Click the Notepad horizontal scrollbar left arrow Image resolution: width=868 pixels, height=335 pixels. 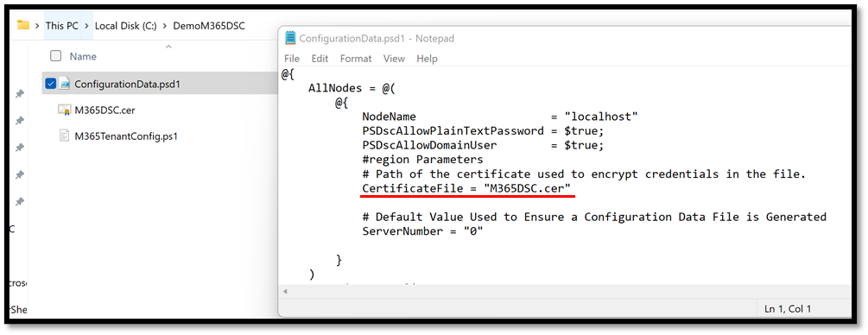285,291
